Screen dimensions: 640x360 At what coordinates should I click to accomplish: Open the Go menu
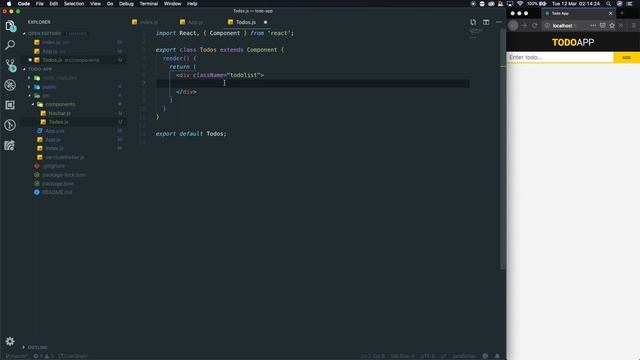click(x=110, y=4)
